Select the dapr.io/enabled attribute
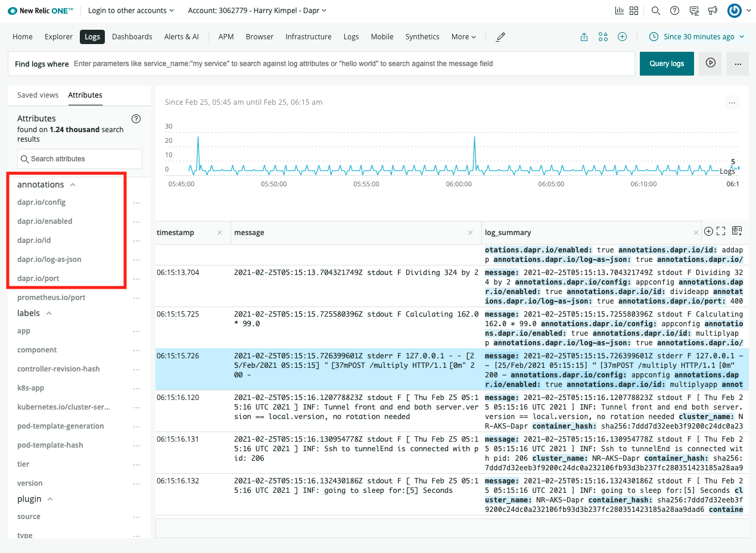This screenshot has height=553, width=756. (x=44, y=221)
